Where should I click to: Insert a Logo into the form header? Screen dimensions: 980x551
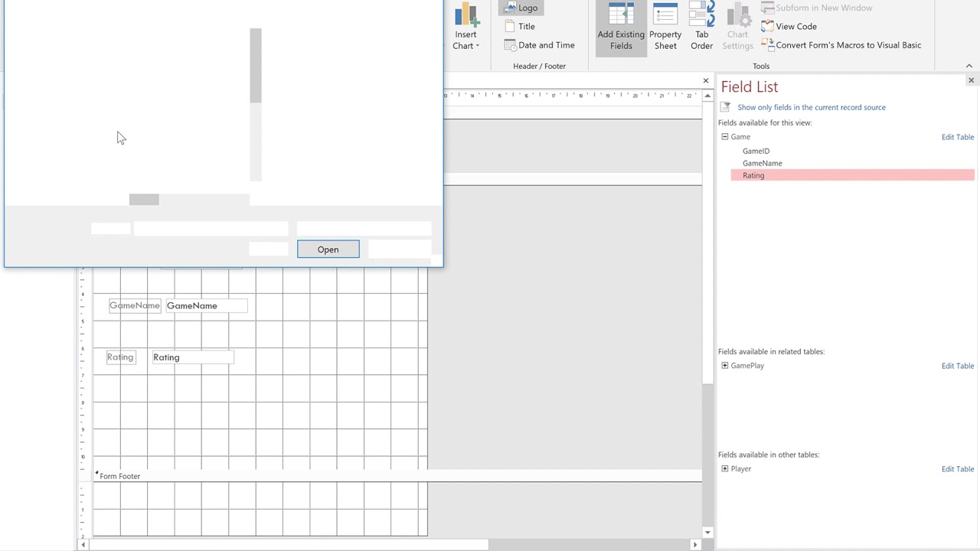[x=521, y=8]
